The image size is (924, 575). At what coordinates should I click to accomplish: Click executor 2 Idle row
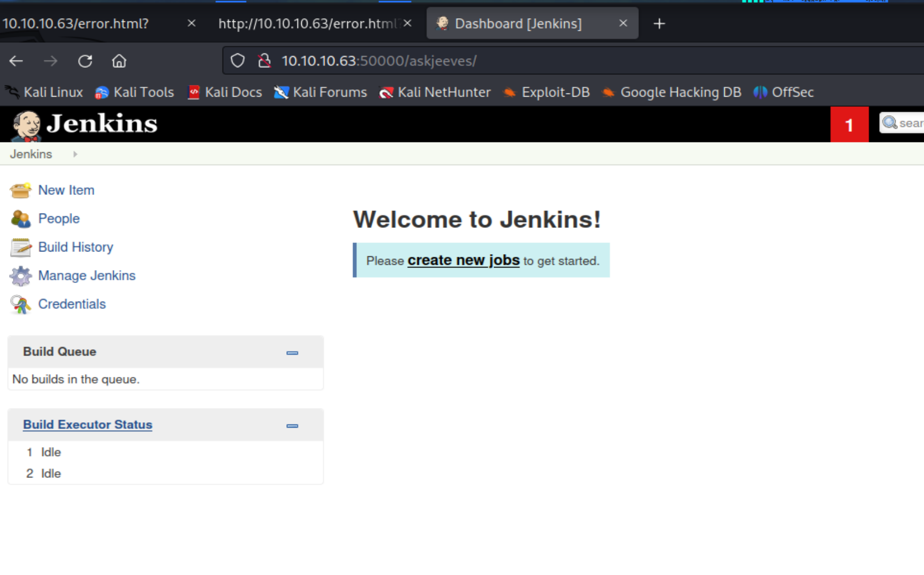point(166,474)
